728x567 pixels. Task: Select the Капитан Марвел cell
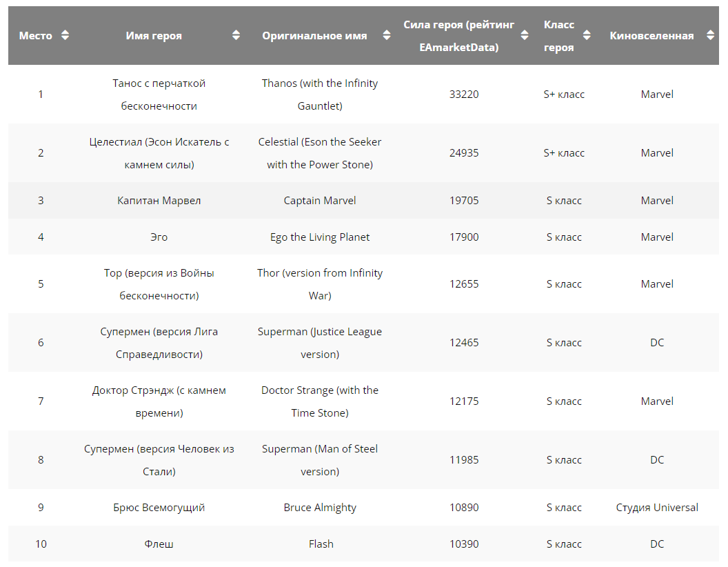pos(159,201)
